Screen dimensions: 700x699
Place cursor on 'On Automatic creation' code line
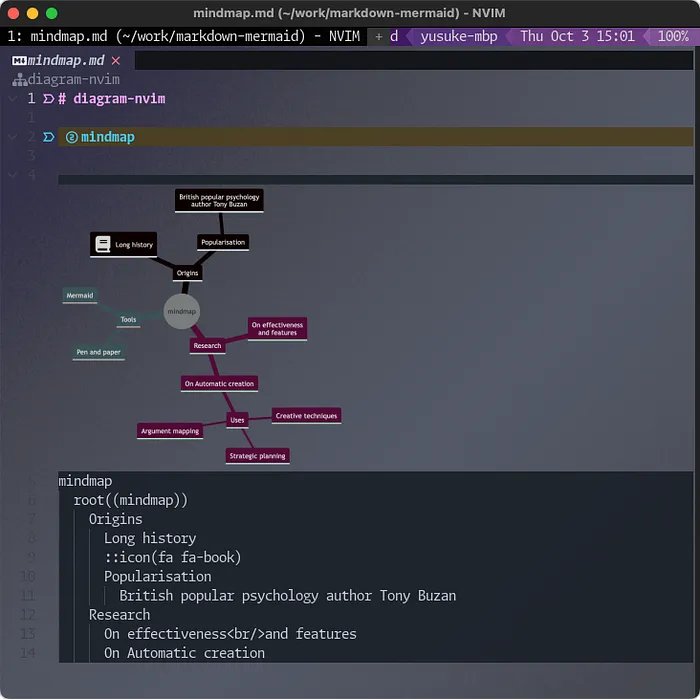(184, 653)
